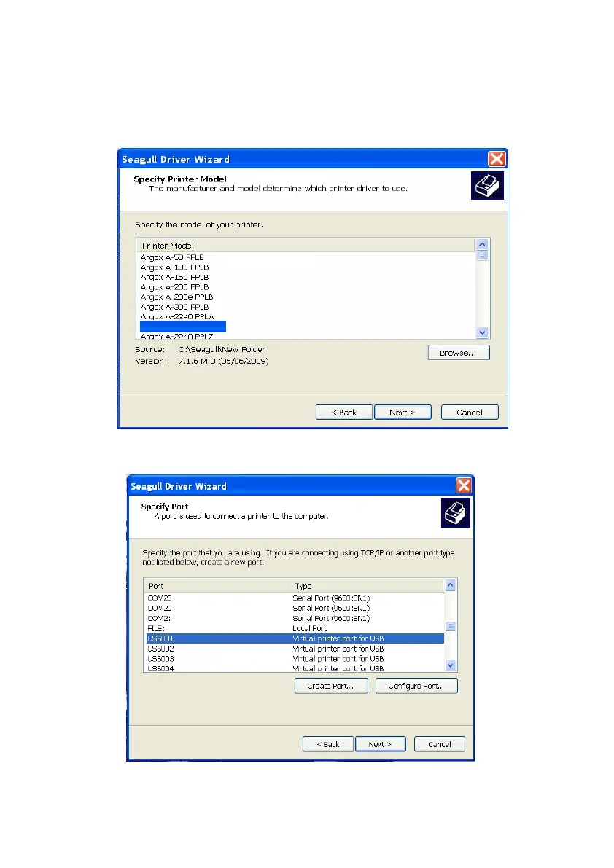614x868 pixels.
Task: Select Argox A-200e PPLB model
Action: pos(176,297)
